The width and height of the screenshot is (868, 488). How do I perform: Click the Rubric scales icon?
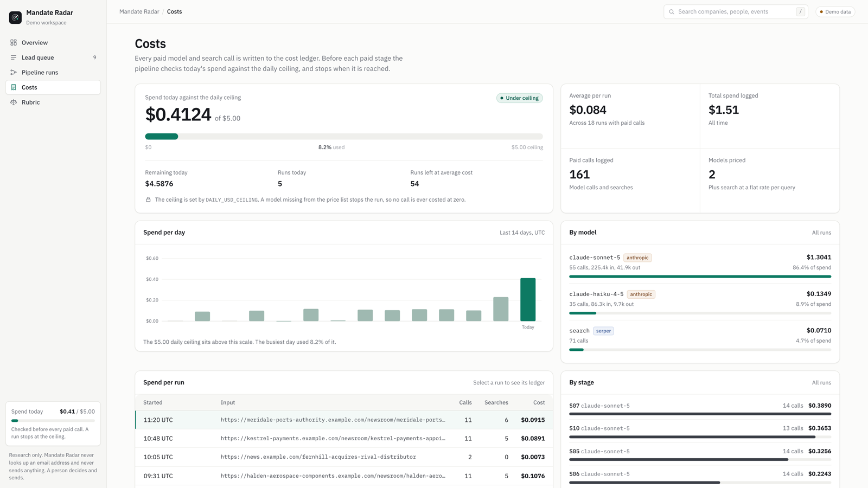pos(14,102)
